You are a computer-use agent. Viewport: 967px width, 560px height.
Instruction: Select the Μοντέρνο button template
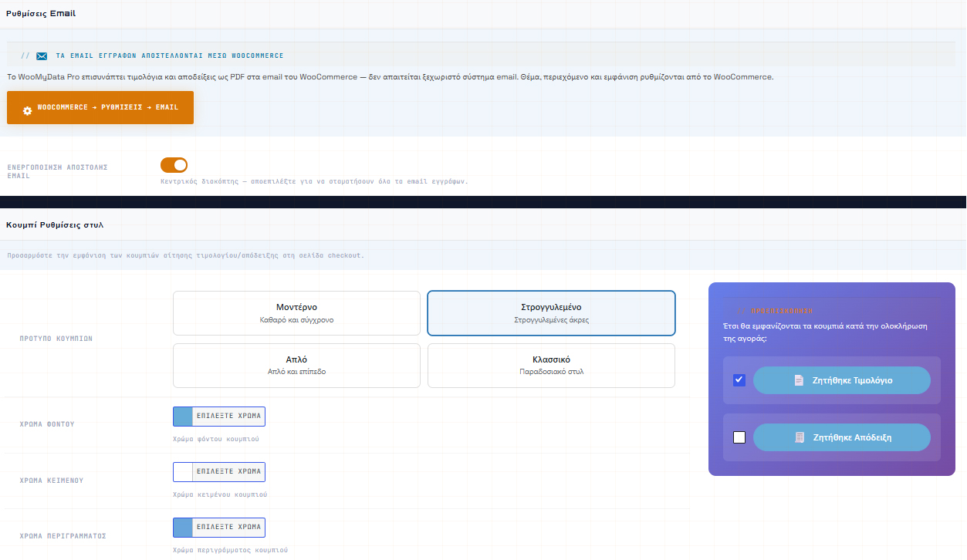coord(296,312)
